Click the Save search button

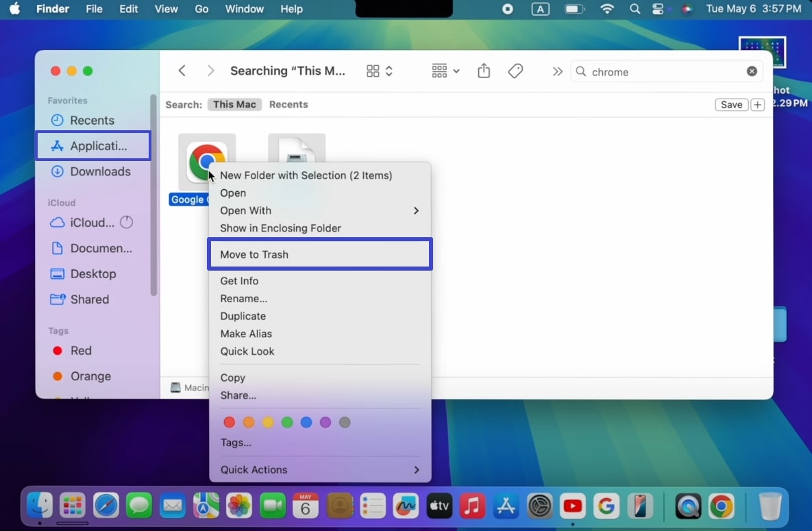point(731,105)
